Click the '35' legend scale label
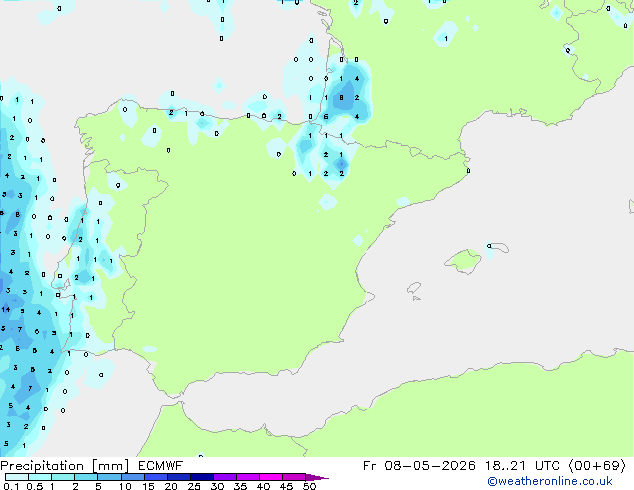This screenshot has height=490, width=634. pos(240,486)
